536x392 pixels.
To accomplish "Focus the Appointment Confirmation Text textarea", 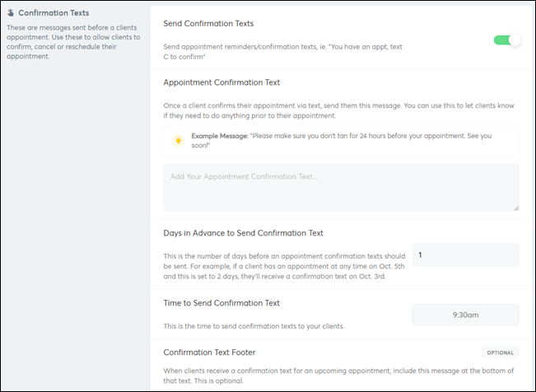I will [x=341, y=188].
